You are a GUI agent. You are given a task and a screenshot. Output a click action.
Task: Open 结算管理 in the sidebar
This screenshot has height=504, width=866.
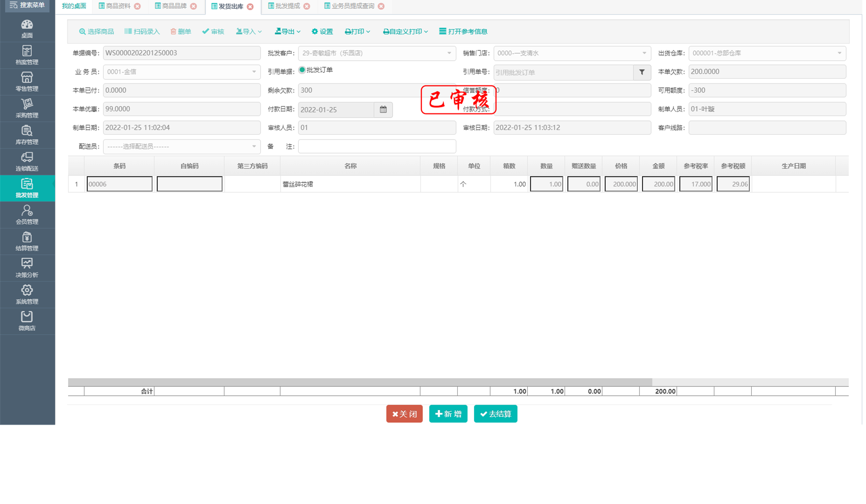click(x=27, y=241)
